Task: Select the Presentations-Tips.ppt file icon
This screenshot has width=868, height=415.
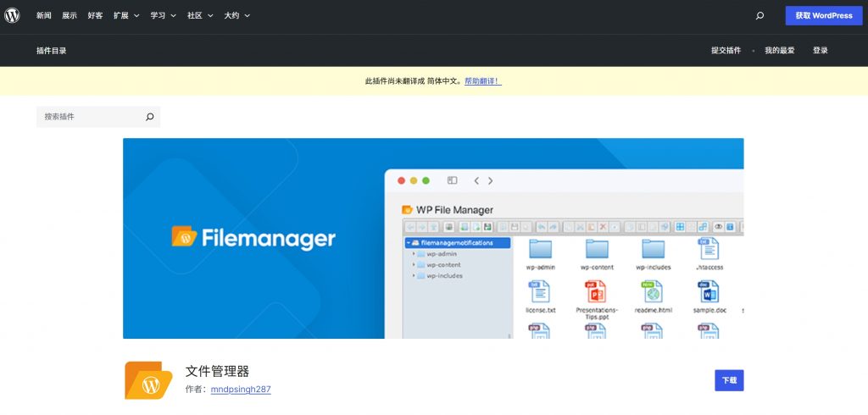Action: (596, 291)
